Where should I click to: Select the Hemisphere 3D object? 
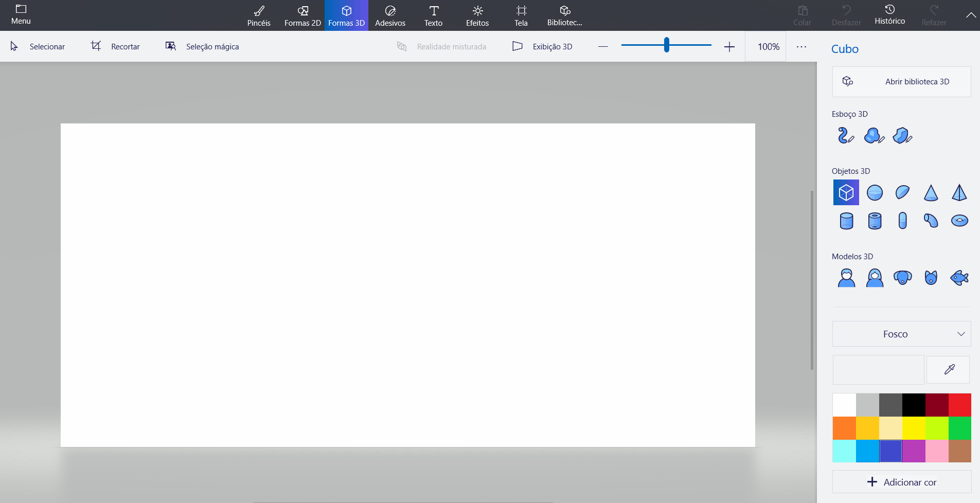903,193
